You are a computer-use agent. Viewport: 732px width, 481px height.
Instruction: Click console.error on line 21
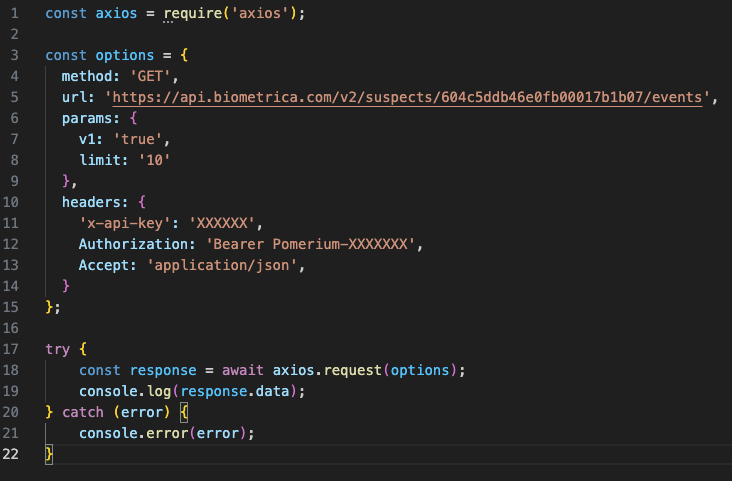point(133,433)
